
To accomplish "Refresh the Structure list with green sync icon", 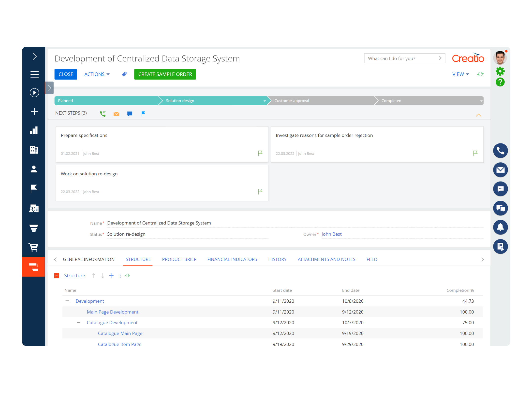I will pos(127,275).
